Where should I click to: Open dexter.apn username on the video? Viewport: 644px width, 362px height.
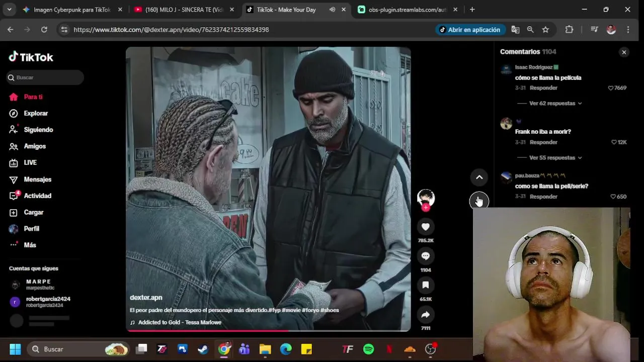[x=146, y=298]
